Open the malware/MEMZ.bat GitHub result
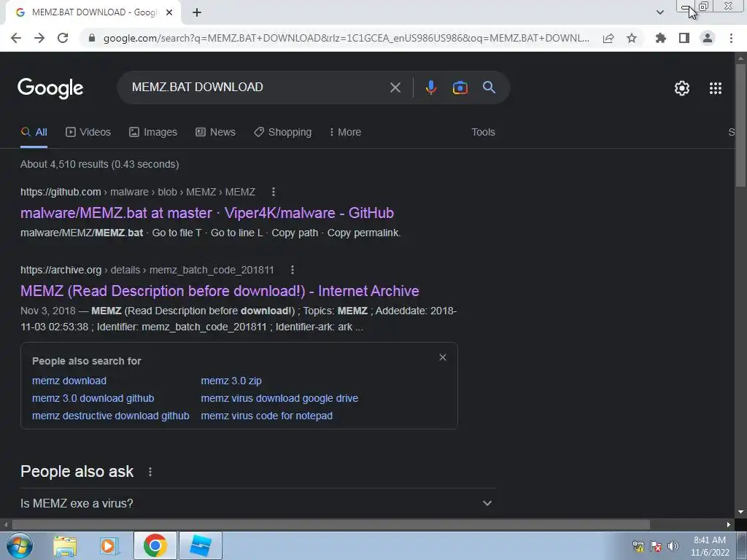The image size is (747, 560). click(207, 213)
